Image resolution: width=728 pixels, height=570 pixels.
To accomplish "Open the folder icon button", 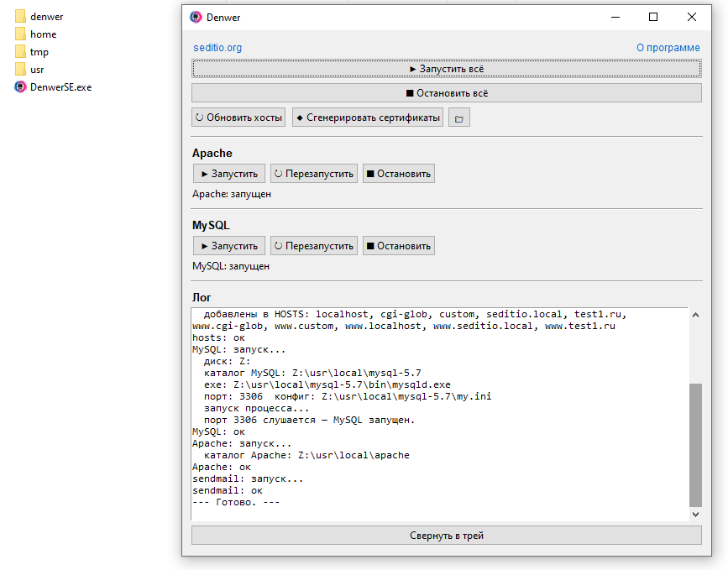I will tap(458, 118).
